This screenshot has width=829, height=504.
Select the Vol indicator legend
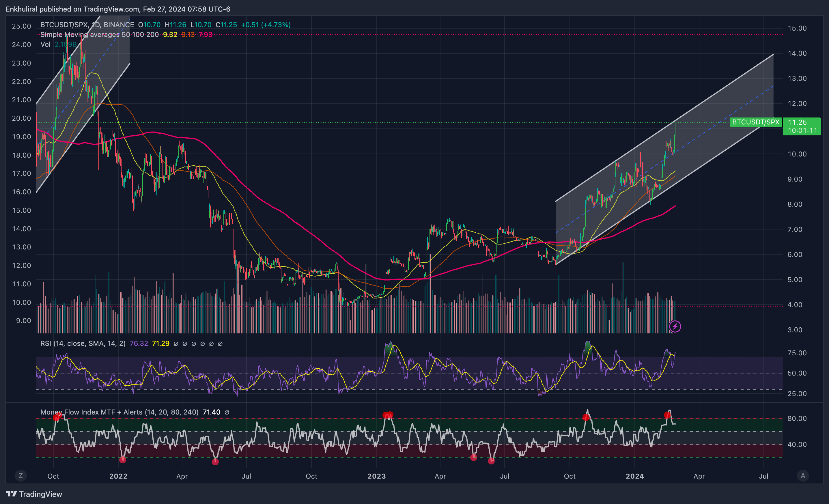(x=45, y=44)
